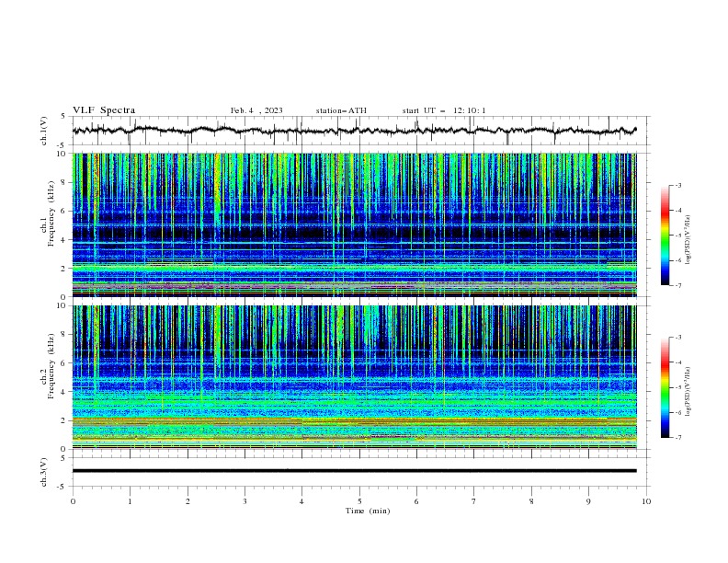
Task: Select the ch.2 spectrogram colorbar
Action: click(665, 387)
